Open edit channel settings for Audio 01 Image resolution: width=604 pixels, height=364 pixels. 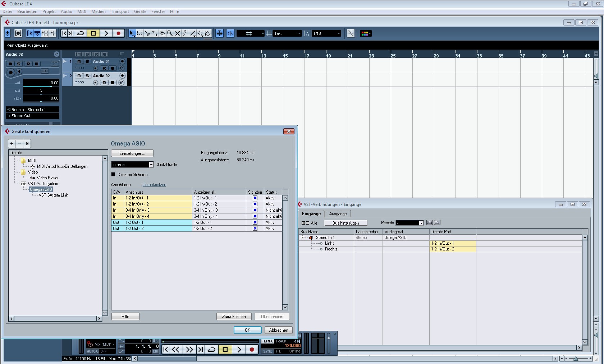[x=122, y=68]
